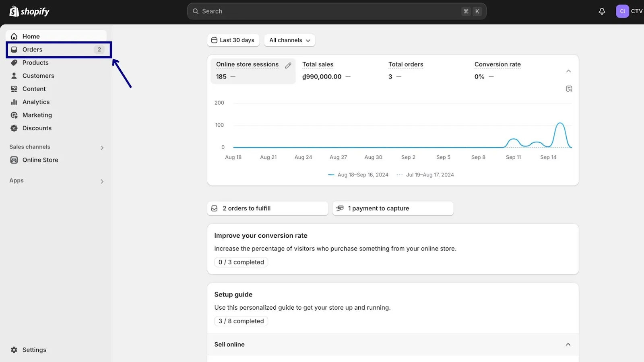Viewport: 644px width, 362px height.
Task: Click the search magnifier icon
Action: [x=196, y=11]
